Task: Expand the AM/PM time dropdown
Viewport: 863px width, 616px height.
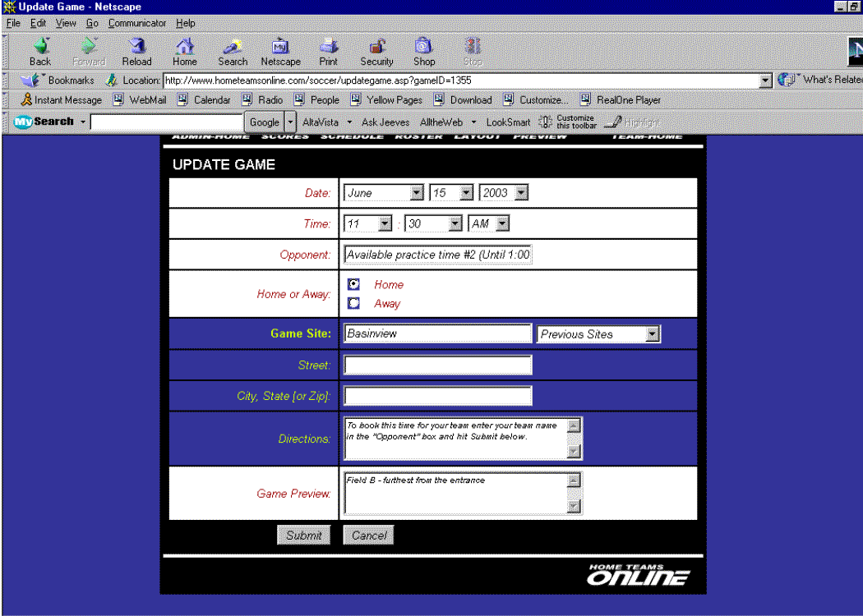Action: [x=502, y=223]
